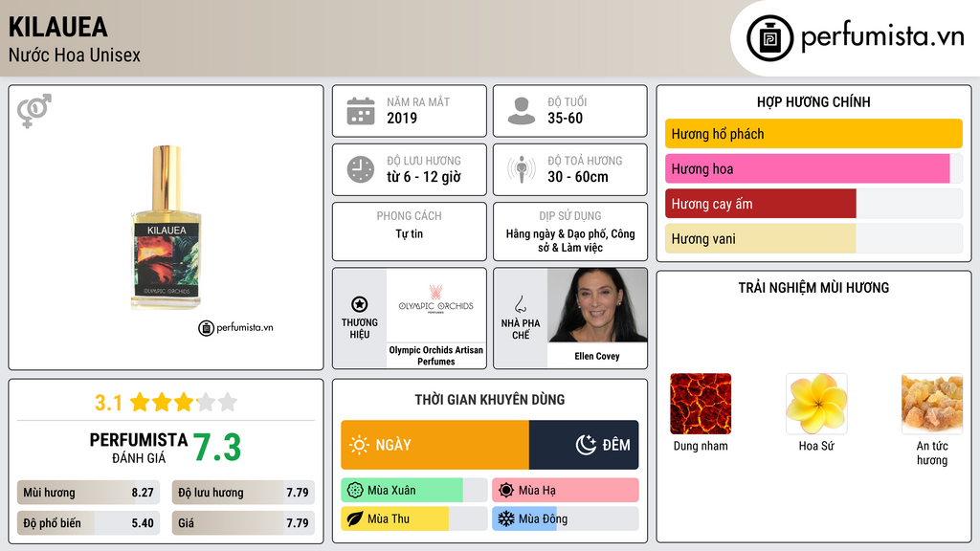
Task: Click the leaf icon beside Mùa Thu
Action: click(355, 518)
